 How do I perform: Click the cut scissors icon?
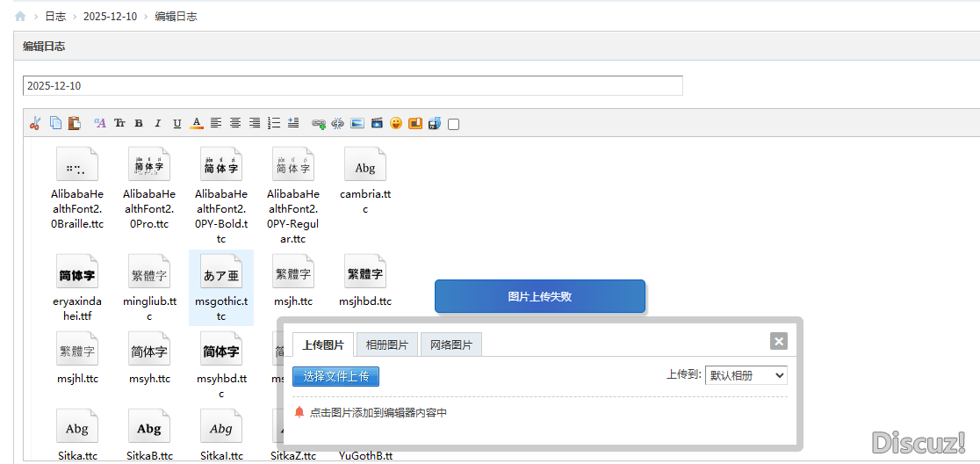point(35,123)
